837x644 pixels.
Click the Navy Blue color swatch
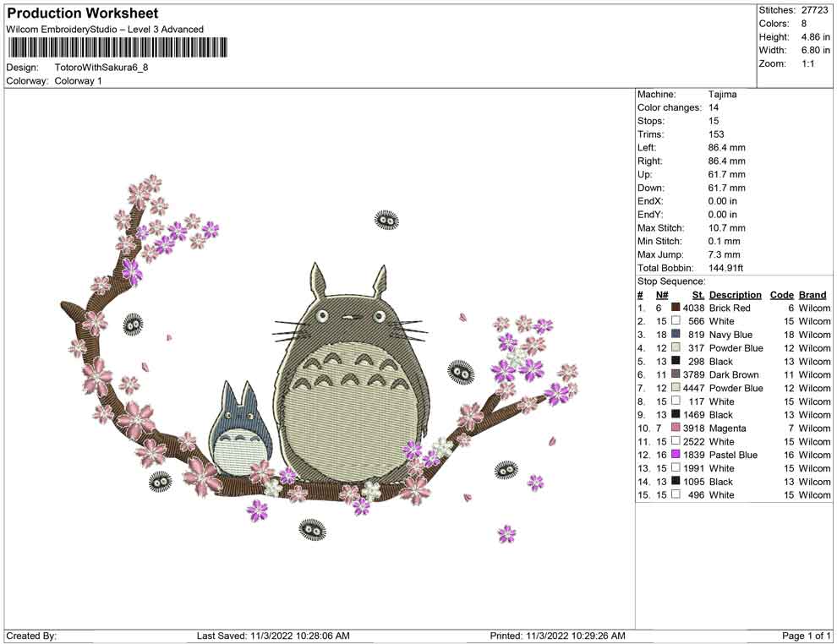tap(676, 334)
